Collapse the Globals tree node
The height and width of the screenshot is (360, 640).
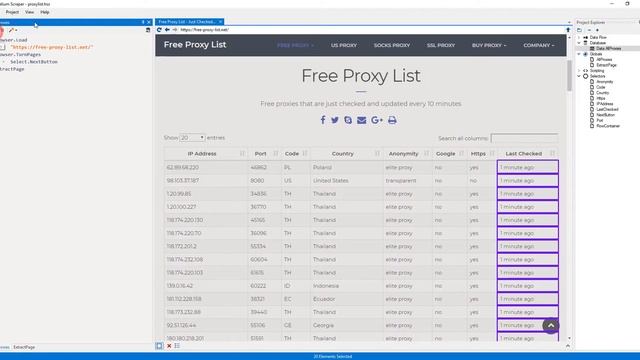tap(579, 54)
